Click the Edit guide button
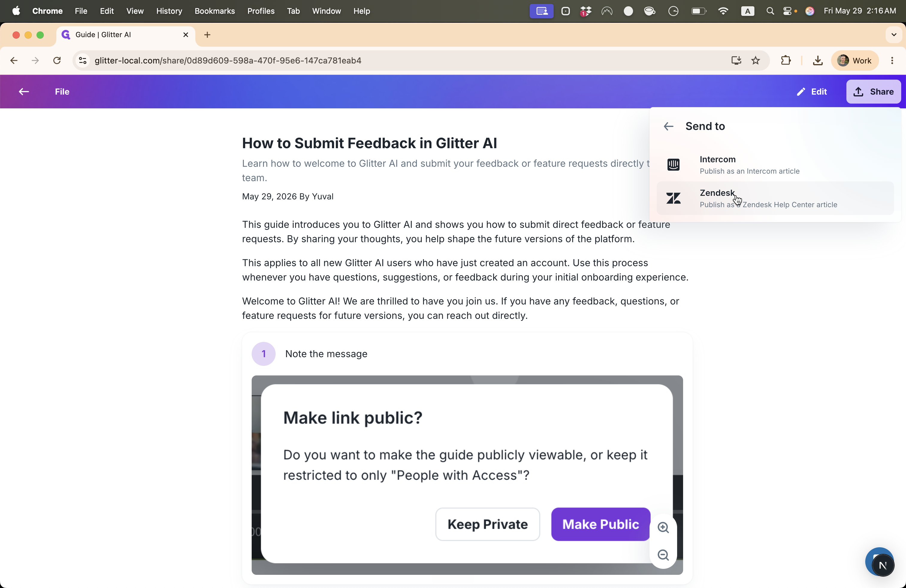 point(812,92)
